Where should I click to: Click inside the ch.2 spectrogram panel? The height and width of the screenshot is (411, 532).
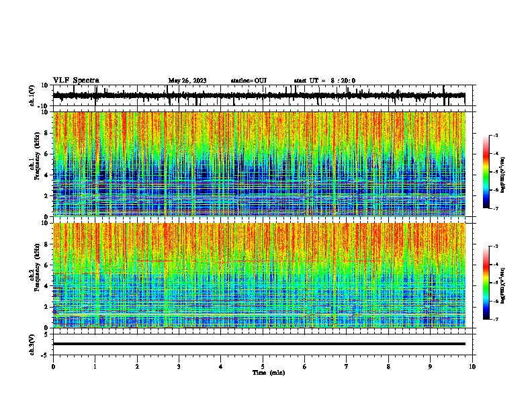pos(259,275)
